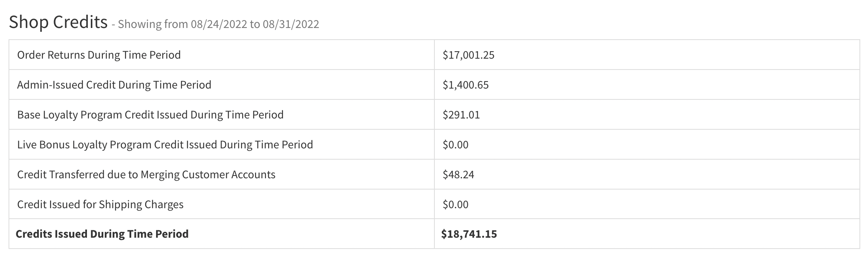Screen dimensions: 868x261
Task: Select the $17,001.25 order returns value
Action: click(469, 55)
